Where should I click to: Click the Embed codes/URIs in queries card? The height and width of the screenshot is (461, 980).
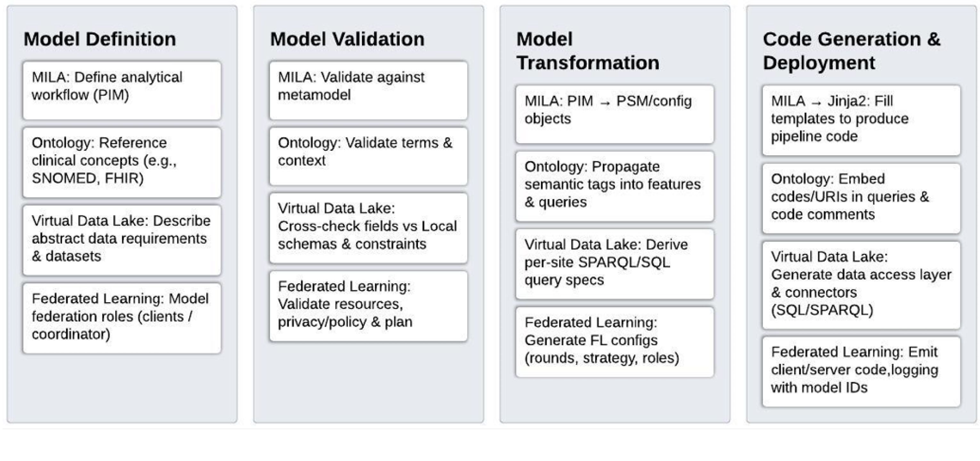(861, 198)
